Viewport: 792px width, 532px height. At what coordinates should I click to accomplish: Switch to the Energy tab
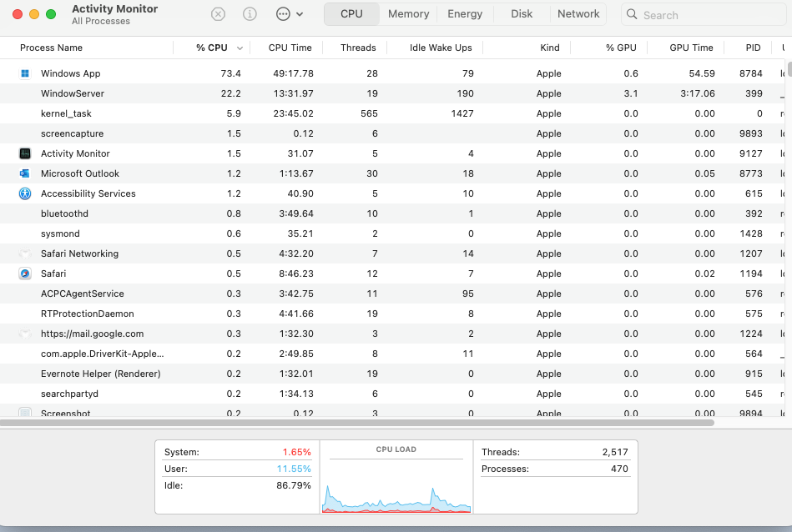tap(465, 14)
